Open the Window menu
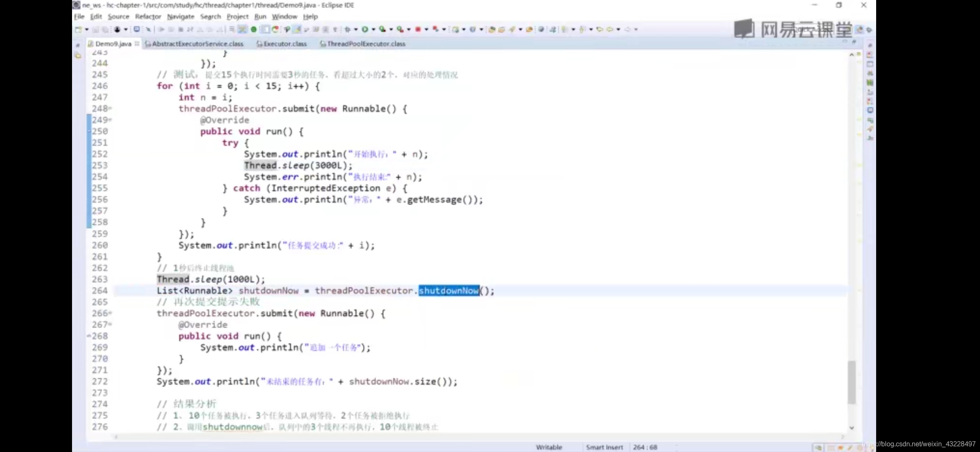Image resolution: width=980 pixels, height=452 pixels. pyautogui.click(x=284, y=16)
